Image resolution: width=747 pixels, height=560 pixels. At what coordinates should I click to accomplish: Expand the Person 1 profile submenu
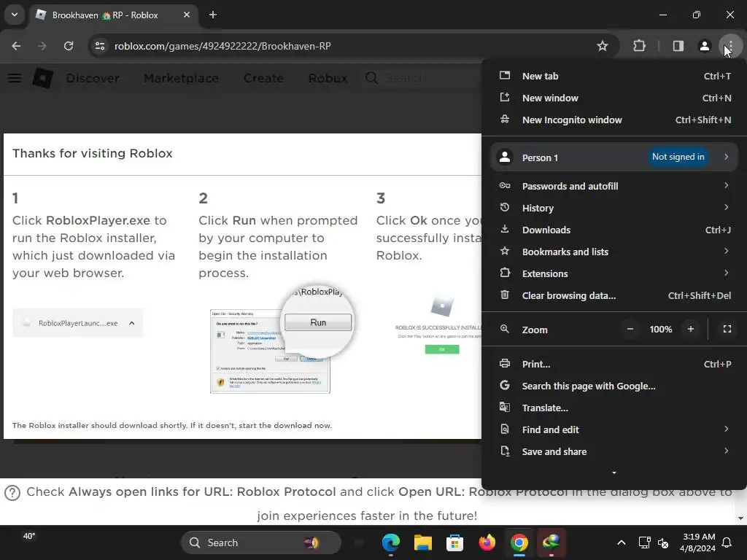point(614,157)
